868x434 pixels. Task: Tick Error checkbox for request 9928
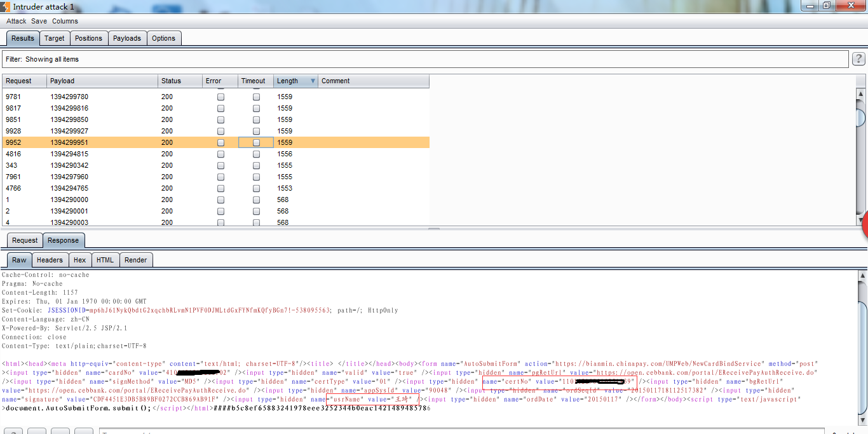220,132
